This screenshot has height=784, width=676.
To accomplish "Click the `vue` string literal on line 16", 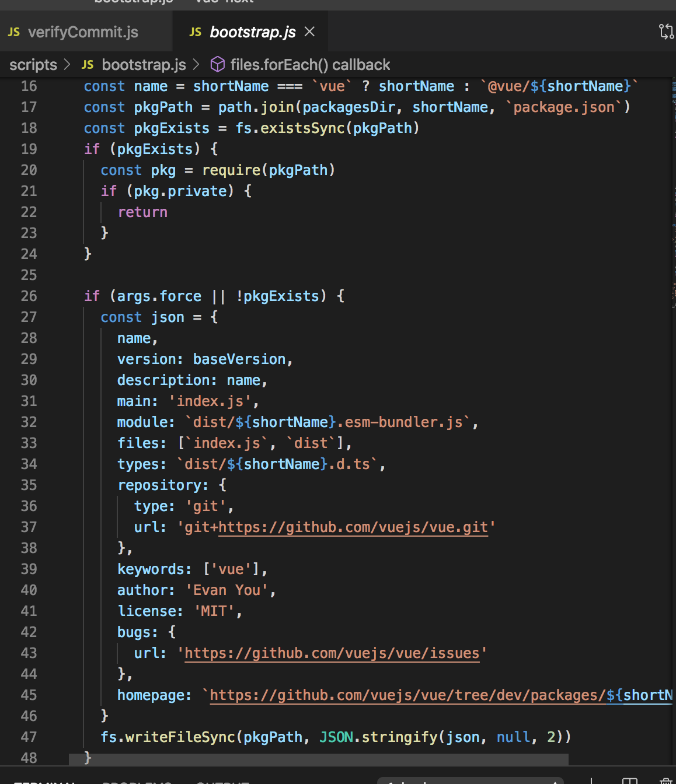I will click(x=332, y=86).
